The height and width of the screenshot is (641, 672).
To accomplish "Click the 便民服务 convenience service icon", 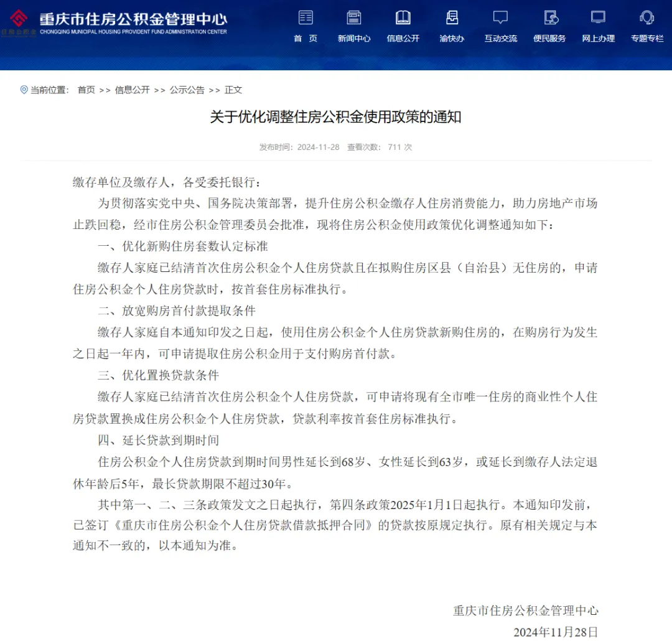I will point(549,17).
